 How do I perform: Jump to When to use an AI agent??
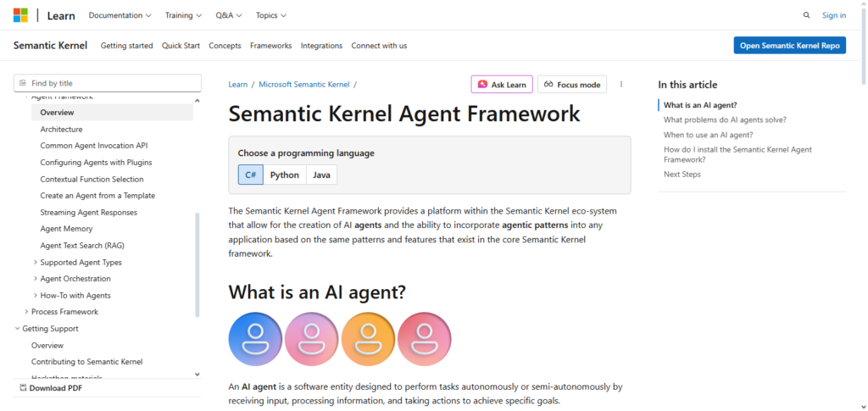(x=709, y=135)
